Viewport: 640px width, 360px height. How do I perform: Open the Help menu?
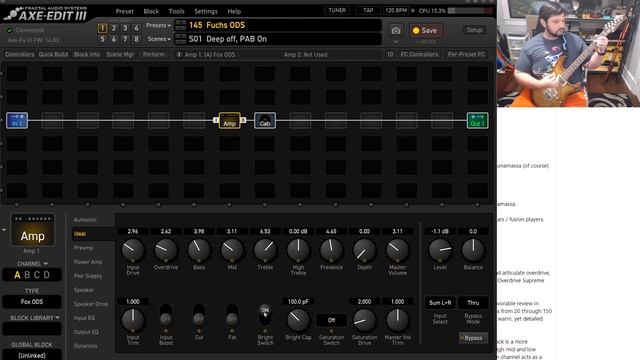tap(234, 11)
